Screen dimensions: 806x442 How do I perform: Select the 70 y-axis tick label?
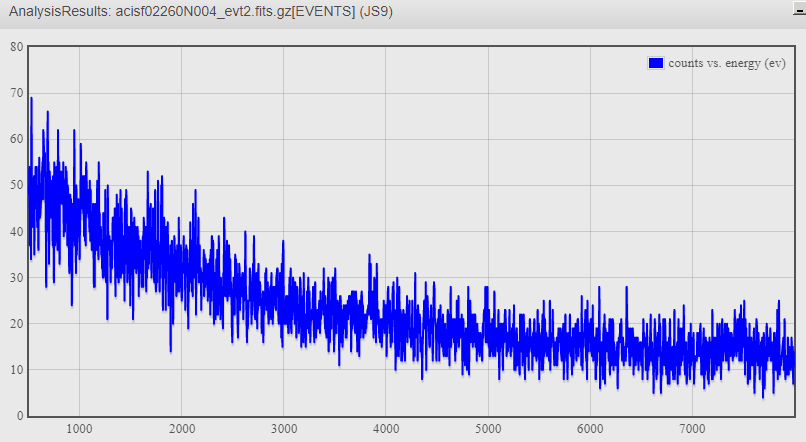click(x=16, y=93)
